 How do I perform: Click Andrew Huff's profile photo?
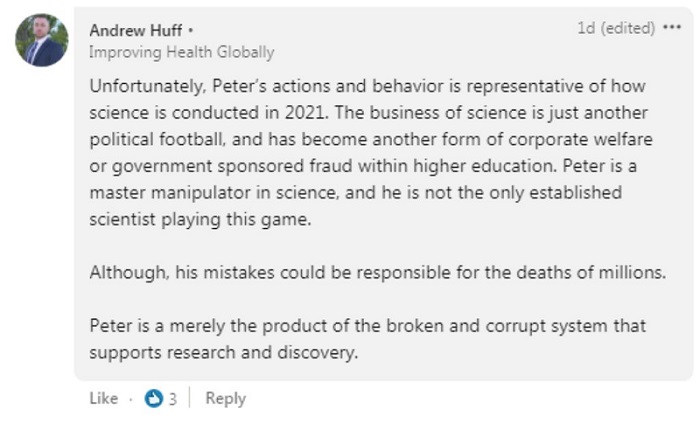click(42, 40)
